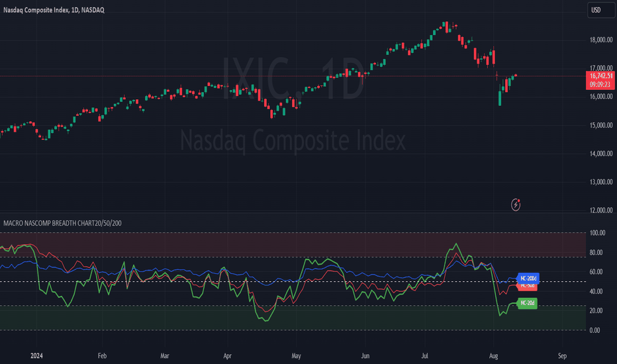This screenshot has height=364, width=617.
Task: Click the Jun label on time axis
Action: tap(365, 356)
